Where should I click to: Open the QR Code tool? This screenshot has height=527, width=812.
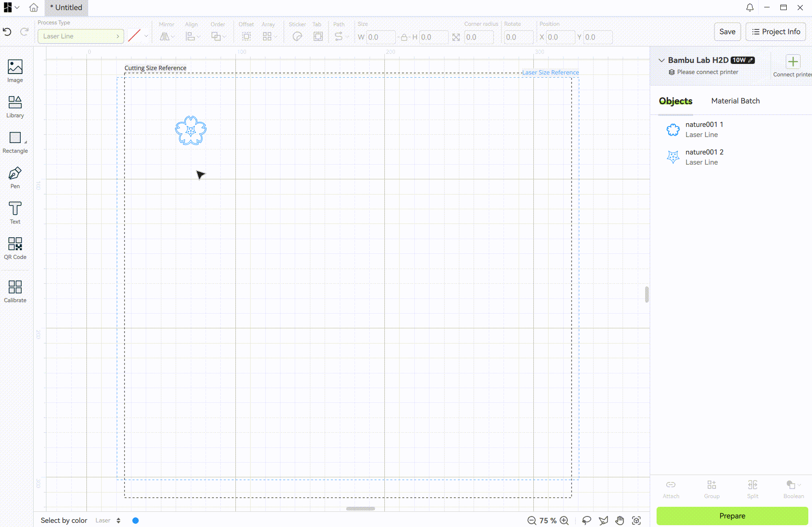(15, 248)
